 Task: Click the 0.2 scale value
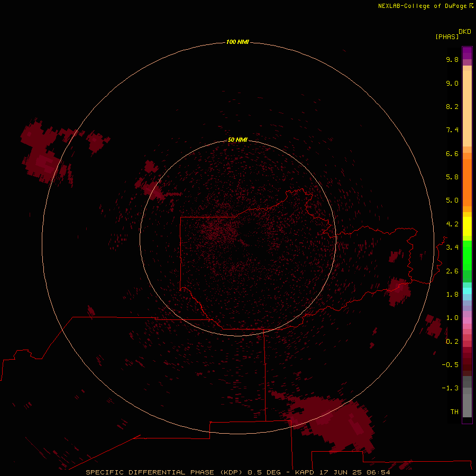coord(452,342)
